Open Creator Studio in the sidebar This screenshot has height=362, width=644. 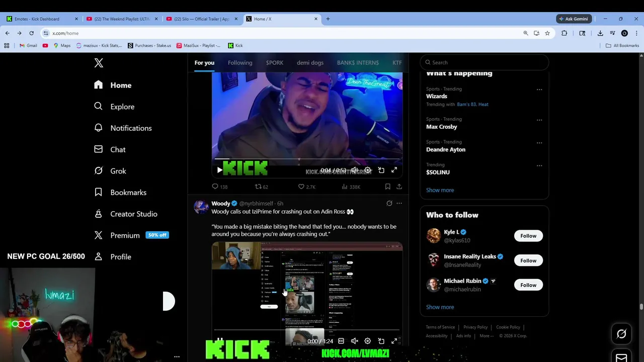point(125,214)
